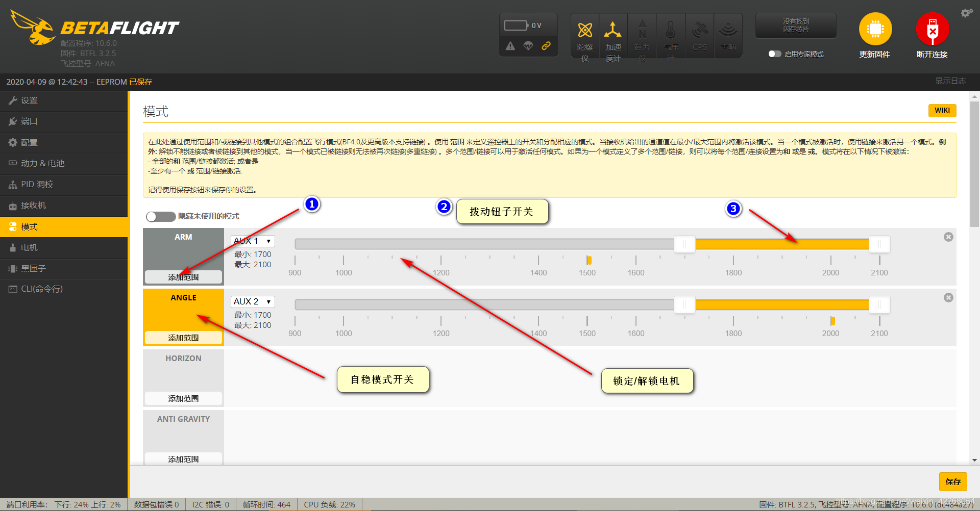Click the 没有找到闪存芯片 dataflash box
This screenshot has height=511, width=980.
point(796,25)
